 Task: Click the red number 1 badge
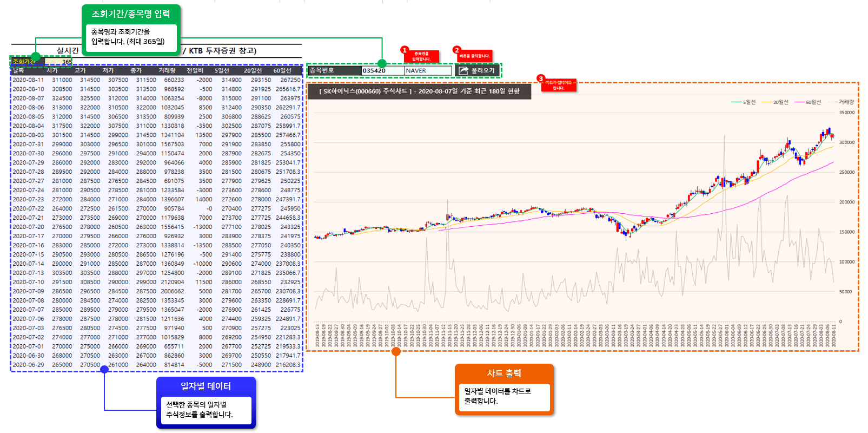405,50
